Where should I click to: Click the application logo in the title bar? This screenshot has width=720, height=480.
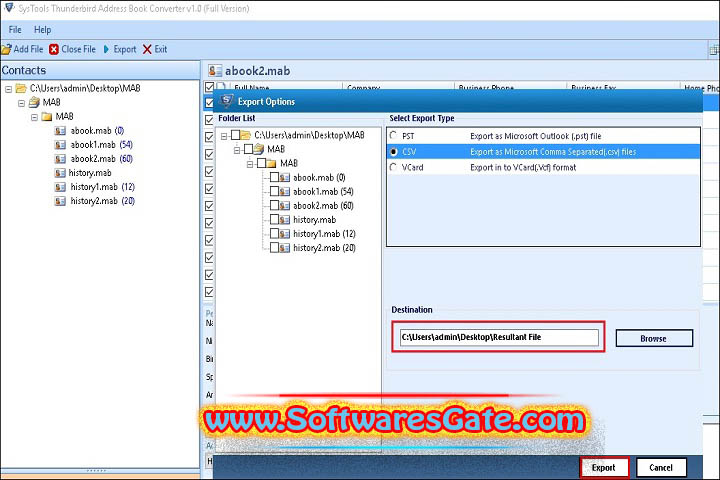pyautogui.click(x=9, y=8)
